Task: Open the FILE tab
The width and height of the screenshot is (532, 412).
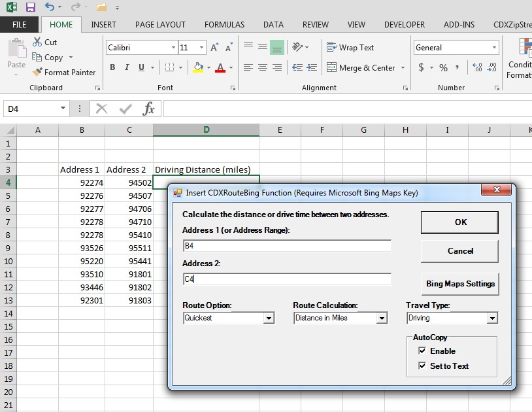Action: (x=20, y=24)
